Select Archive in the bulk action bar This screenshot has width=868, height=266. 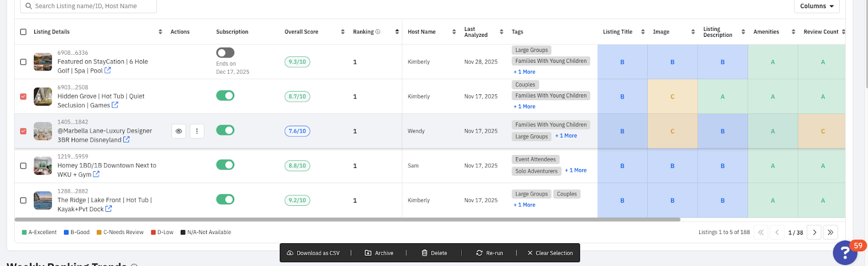tap(379, 253)
